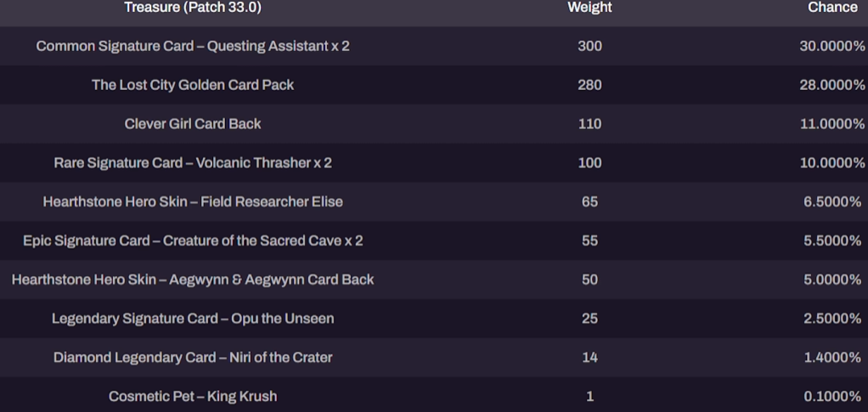Click the weight value 300
The width and height of the screenshot is (868, 412).
coord(589,46)
